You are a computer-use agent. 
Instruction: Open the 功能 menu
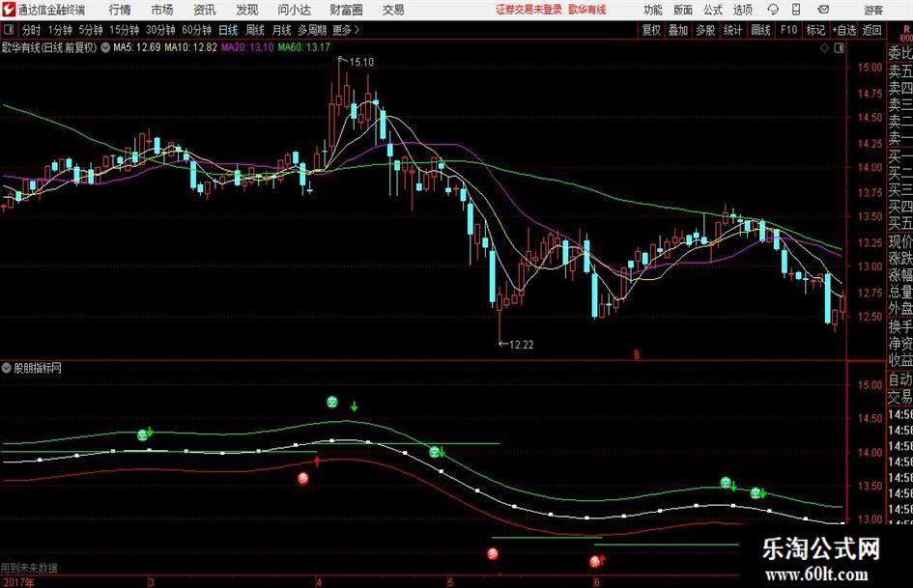(653, 10)
